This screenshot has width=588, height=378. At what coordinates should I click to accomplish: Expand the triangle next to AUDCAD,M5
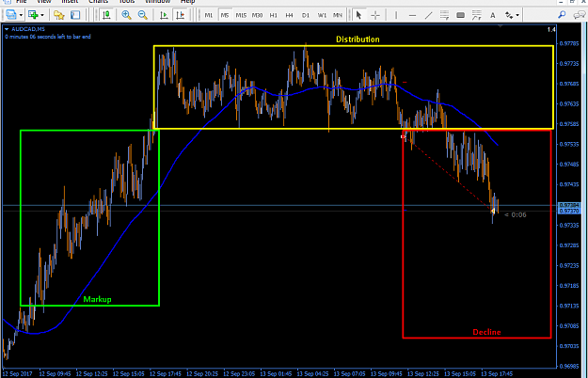click(7, 29)
